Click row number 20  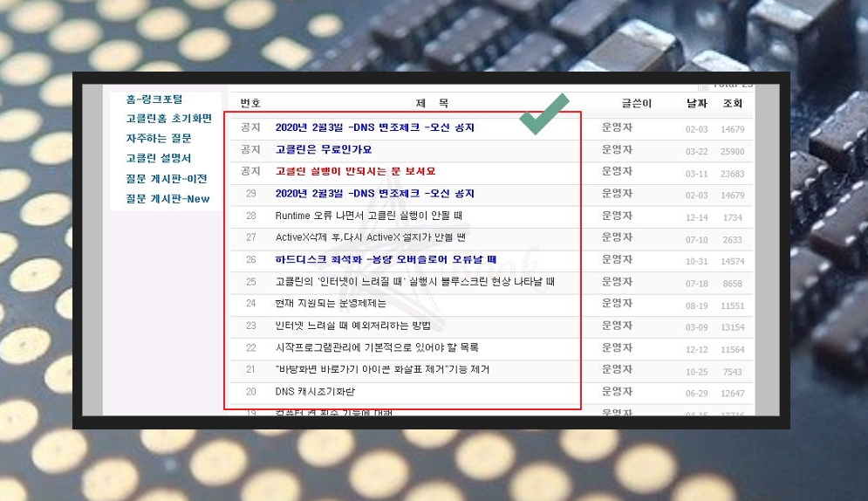pos(250,391)
